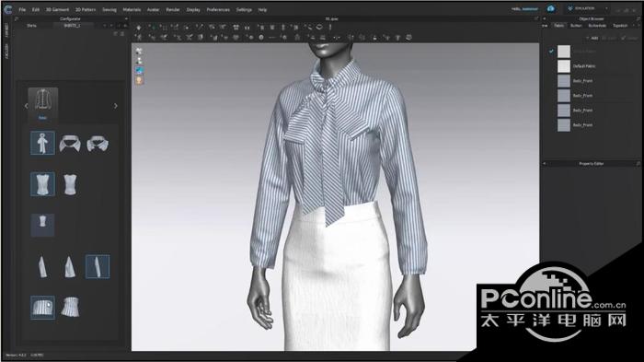
Task: Switch to the Topstitch tab
Action: point(620,26)
